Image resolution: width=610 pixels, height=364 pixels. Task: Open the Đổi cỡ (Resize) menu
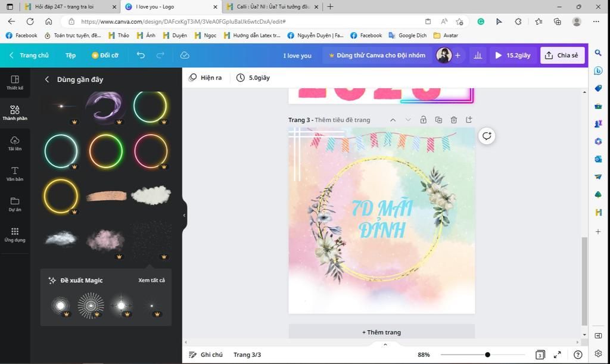click(x=105, y=55)
